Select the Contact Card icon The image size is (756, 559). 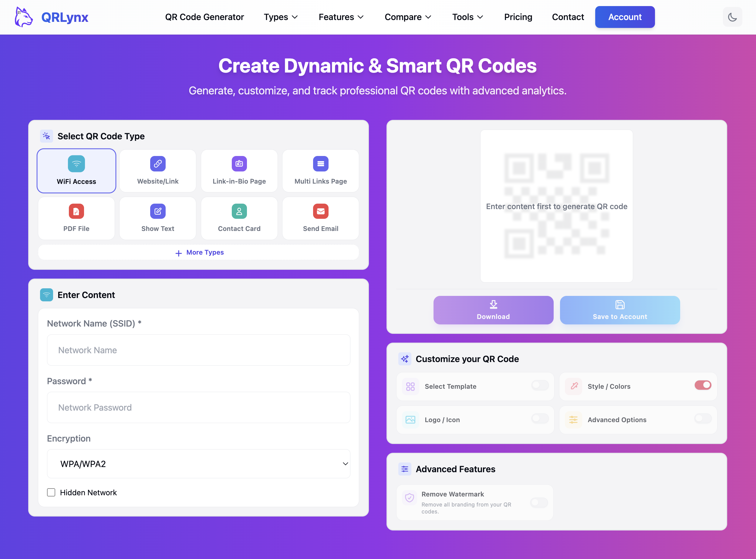click(239, 211)
